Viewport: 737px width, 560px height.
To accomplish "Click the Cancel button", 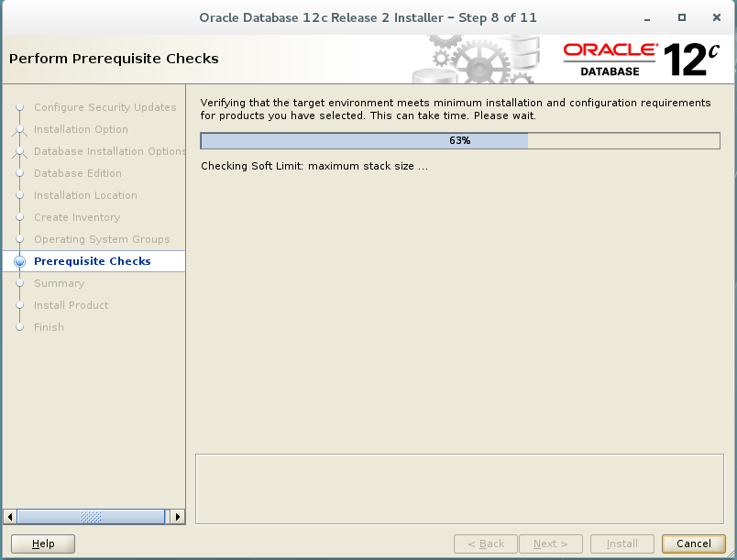I will pos(693,544).
